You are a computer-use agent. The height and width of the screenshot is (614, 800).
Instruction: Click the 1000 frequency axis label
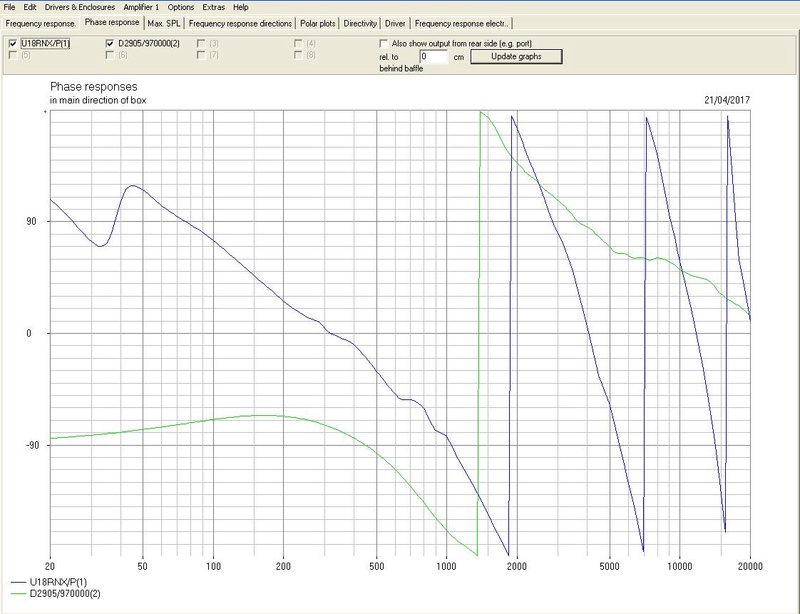[x=446, y=566]
